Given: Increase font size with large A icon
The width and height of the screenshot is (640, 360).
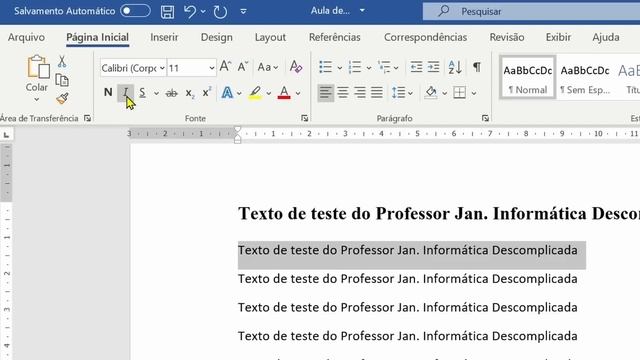Looking at the screenshot, I should (x=225, y=66).
